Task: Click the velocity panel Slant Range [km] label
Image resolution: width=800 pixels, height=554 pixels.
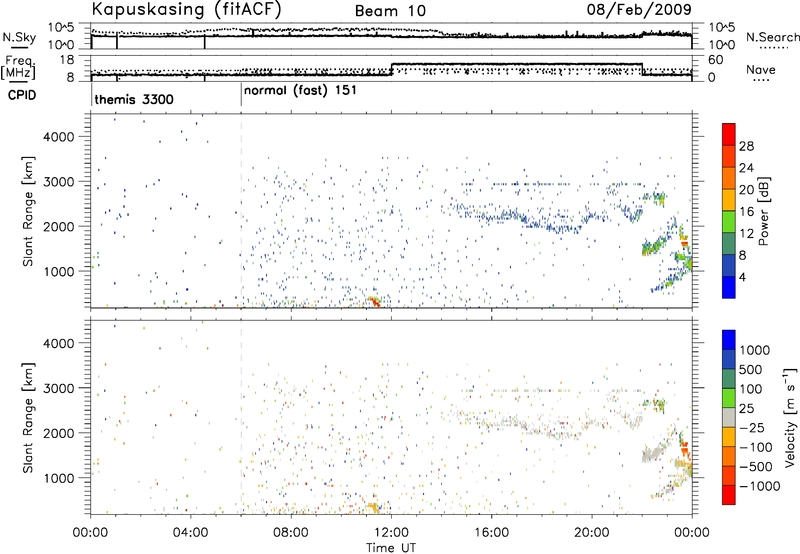Action: pyautogui.click(x=29, y=418)
